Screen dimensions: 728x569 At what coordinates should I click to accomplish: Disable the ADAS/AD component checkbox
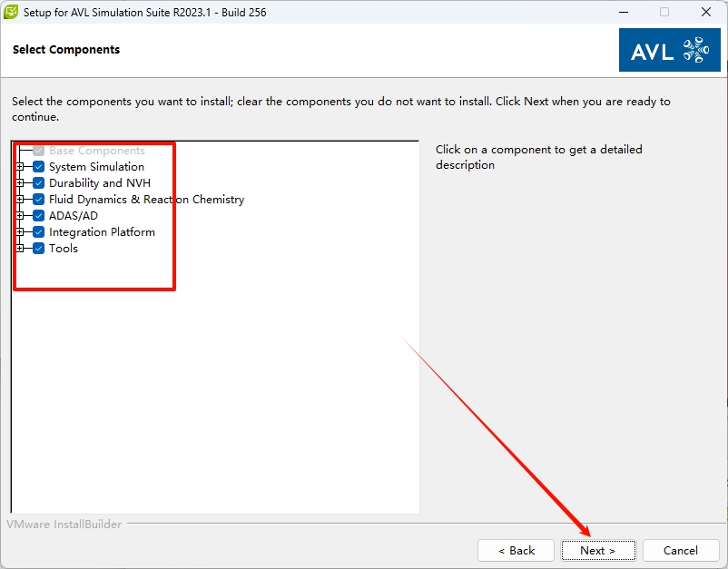[39, 216]
